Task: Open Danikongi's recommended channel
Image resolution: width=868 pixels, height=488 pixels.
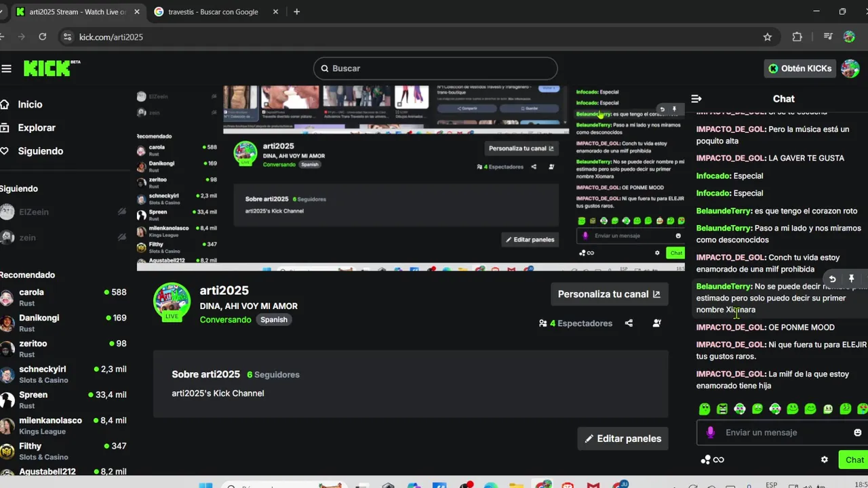Action: [x=64, y=323]
